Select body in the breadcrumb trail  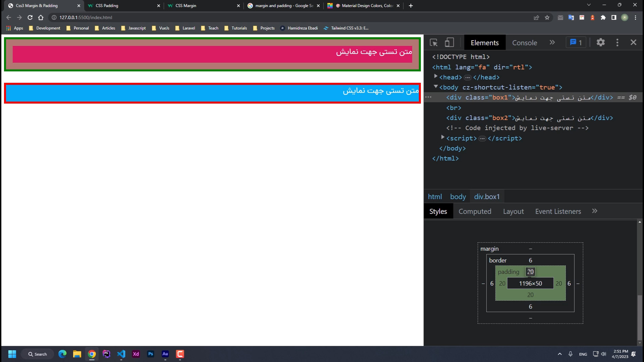[458, 197]
